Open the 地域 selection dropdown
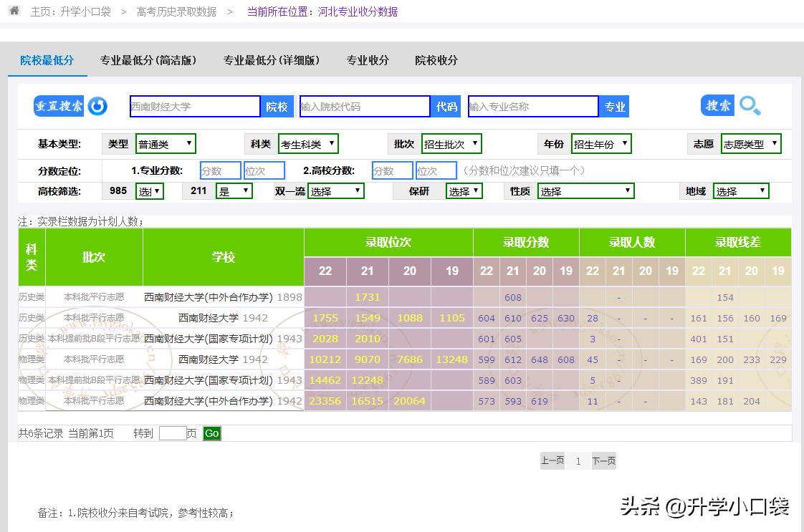Viewport: 804px width, 532px height. 741,190
